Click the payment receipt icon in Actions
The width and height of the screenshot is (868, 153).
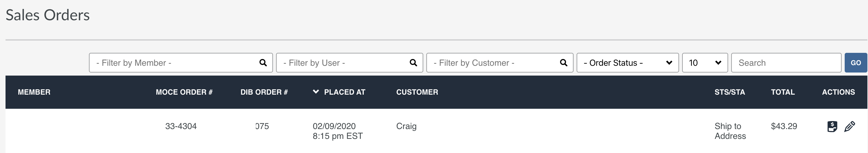tap(832, 127)
